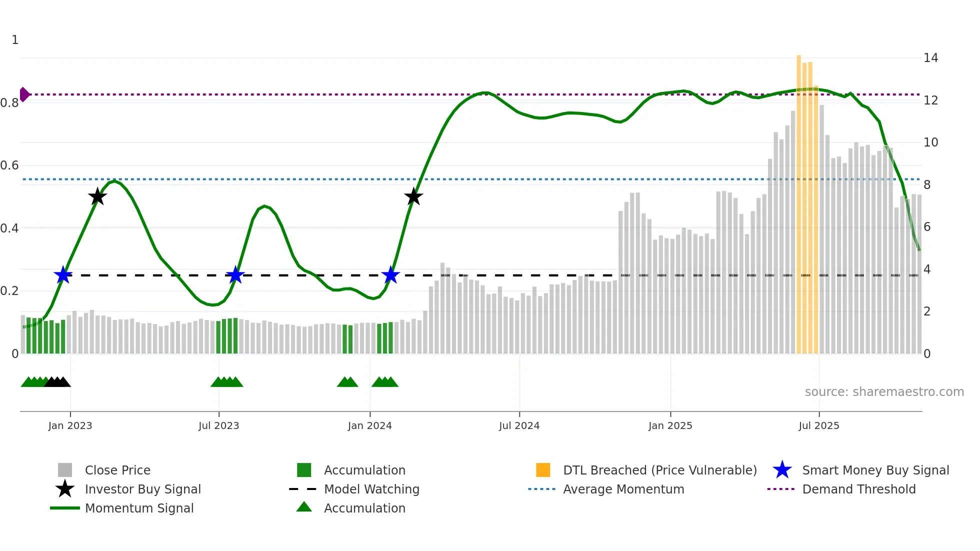Hide the Average Momentum legend series
Screen dimensions: 980x551
pyautogui.click(x=623, y=489)
